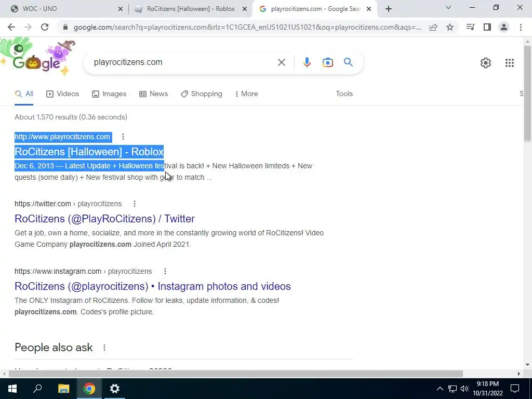Open options for playrocitizens.com result

pos(123,137)
